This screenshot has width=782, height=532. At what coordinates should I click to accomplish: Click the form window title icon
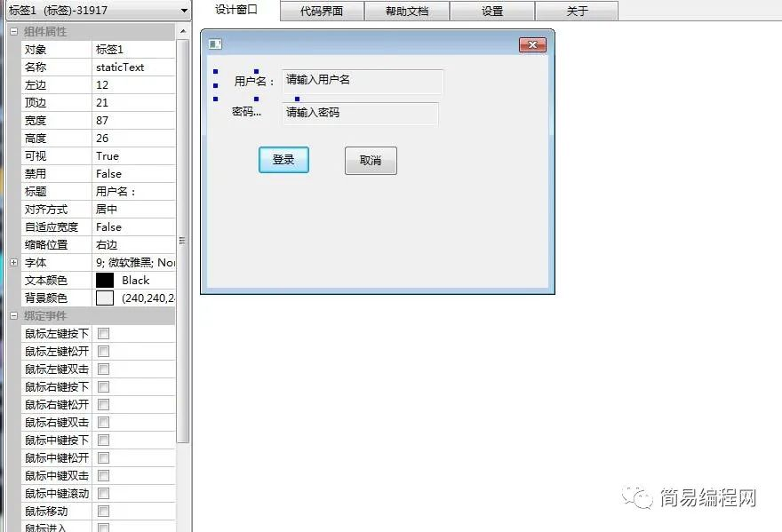coord(215,44)
